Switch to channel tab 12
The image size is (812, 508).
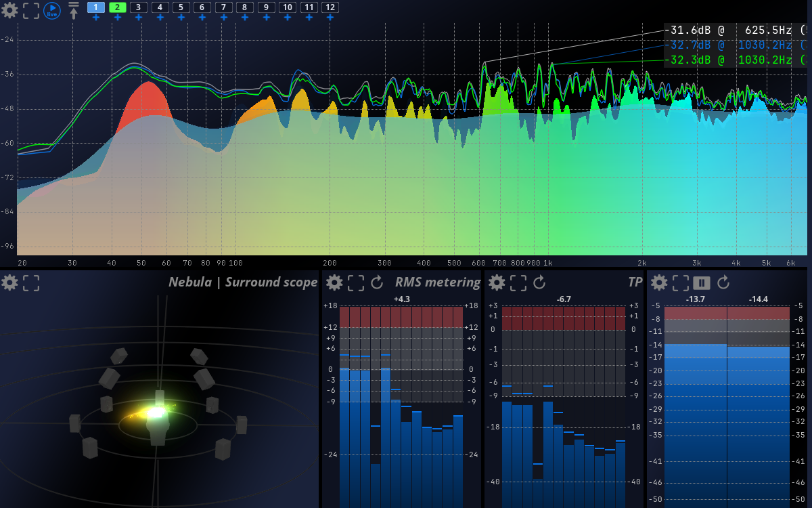tap(330, 7)
